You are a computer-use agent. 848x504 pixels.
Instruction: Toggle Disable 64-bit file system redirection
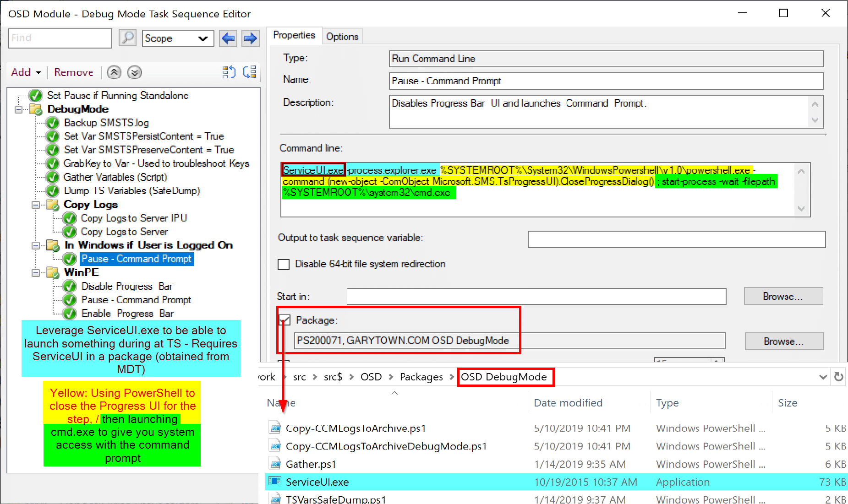[284, 265]
